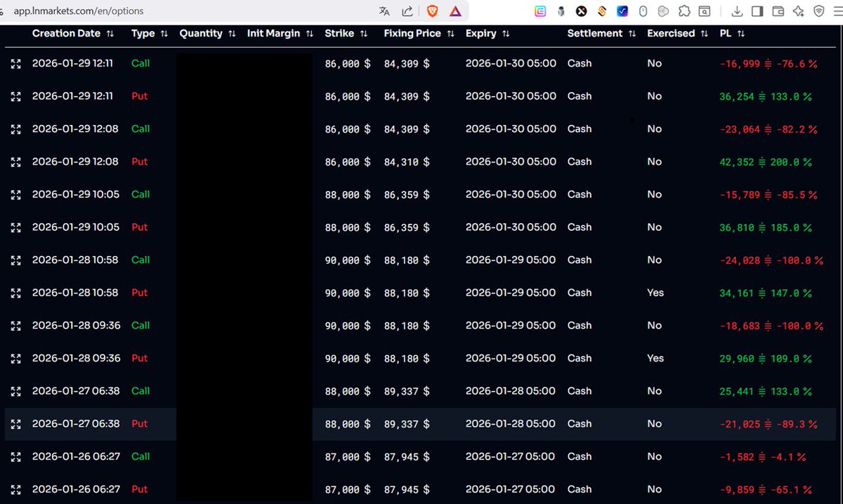Open the browser hamburger menu

[837, 11]
